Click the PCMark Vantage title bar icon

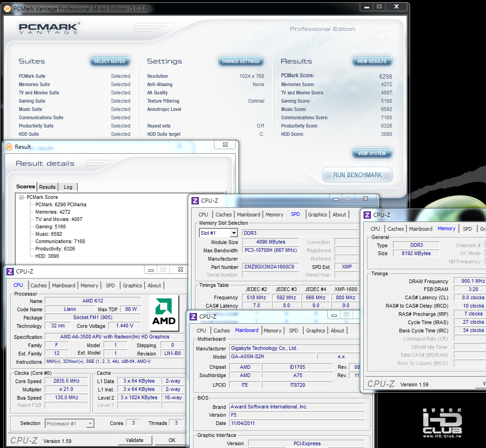[7, 8]
